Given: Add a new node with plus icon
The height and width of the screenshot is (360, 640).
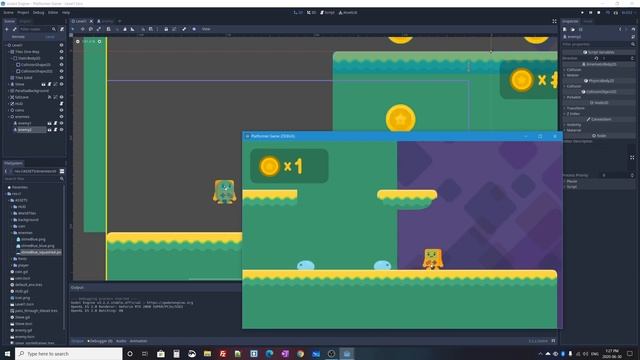Looking at the screenshot, I should (7, 29).
